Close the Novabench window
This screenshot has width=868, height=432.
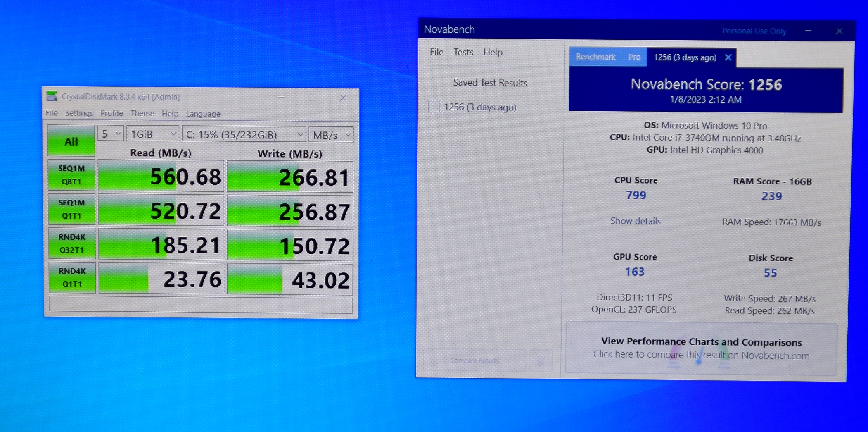click(x=839, y=31)
